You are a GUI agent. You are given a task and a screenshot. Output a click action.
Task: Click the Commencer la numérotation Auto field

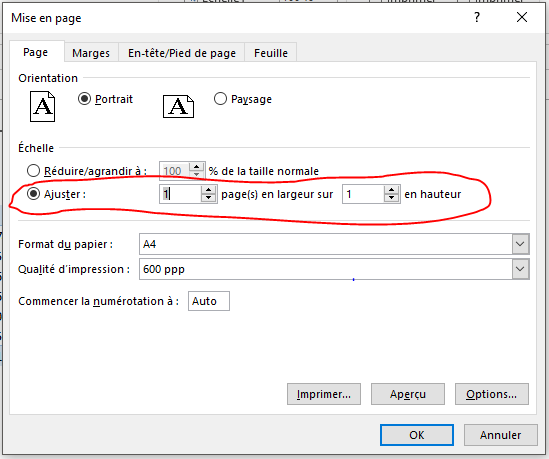point(209,301)
